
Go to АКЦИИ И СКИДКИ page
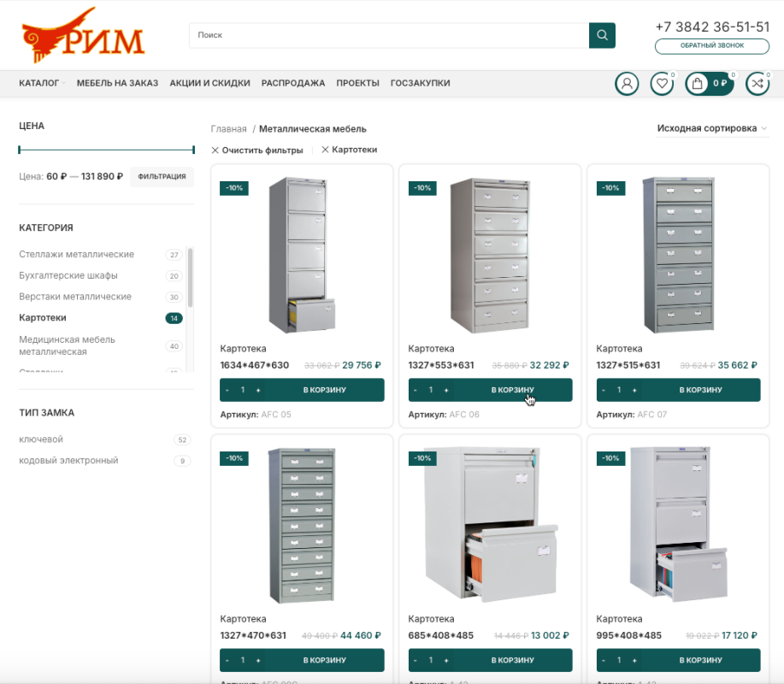point(209,83)
